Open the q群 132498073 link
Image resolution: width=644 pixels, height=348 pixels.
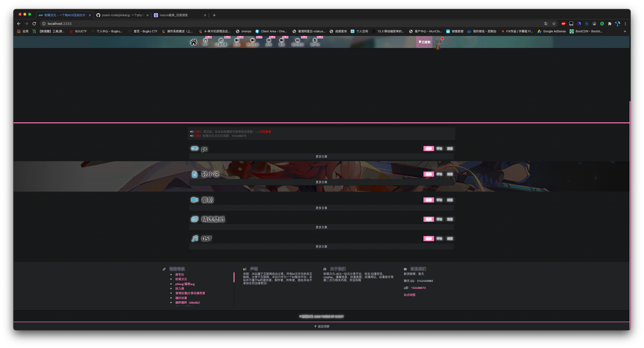[x=418, y=288]
